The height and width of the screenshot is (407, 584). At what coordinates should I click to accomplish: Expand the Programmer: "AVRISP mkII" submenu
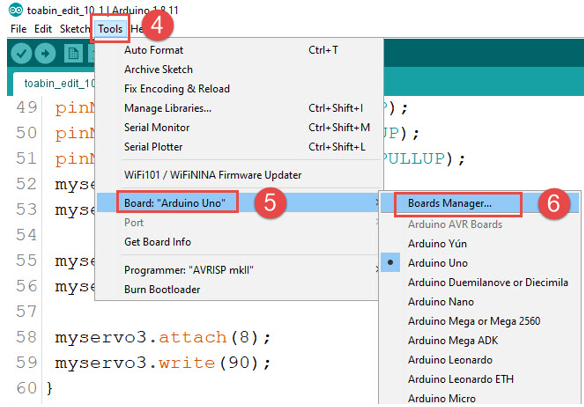[238, 270]
